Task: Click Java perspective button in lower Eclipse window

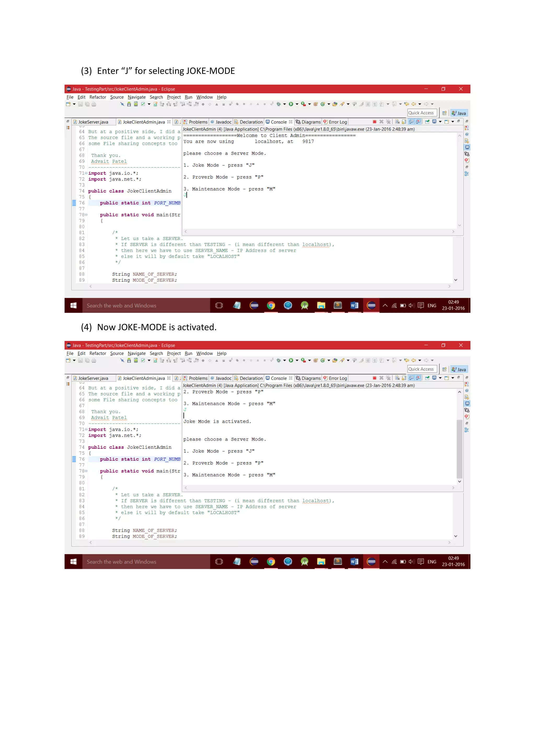Action: pos(459,369)
